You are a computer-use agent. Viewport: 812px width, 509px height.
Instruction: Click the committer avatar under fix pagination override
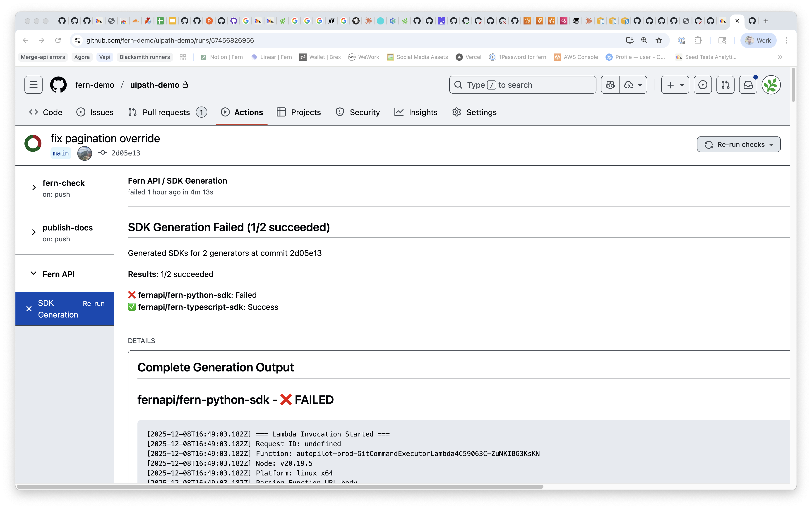pos(84,153)
